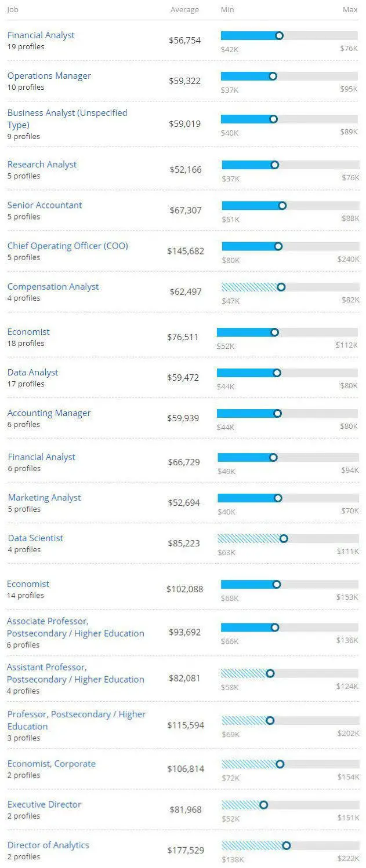Open the Associate Professor, Postsecondary link
This screenshot has height=868, width=366.
75,628
